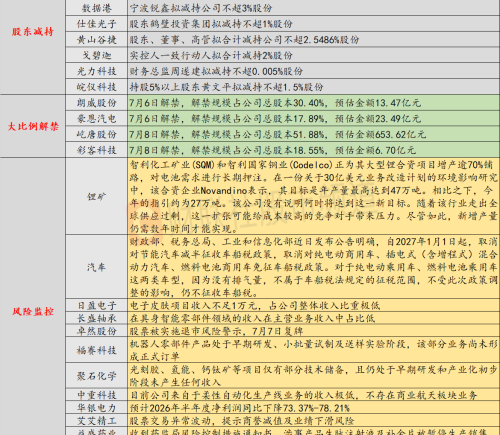Select the 锂矿 topic cell
The height and width of the screenshot is (435, 500).
(97, 196)
